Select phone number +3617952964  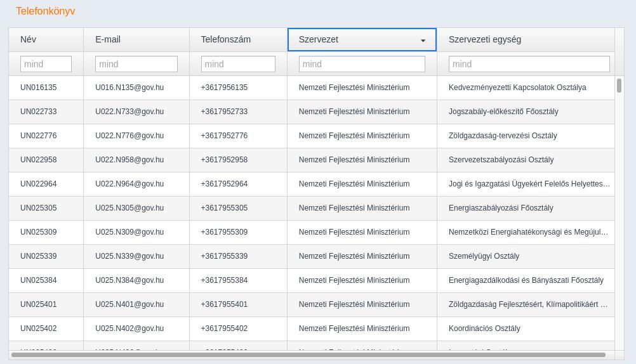point(224,184)
